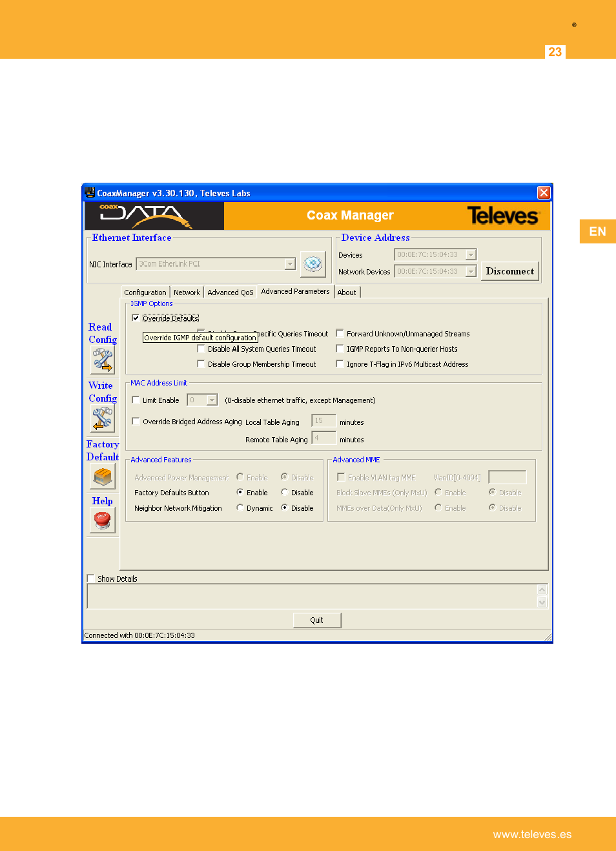This screenshot has height=851, width=616.
Task: Select Disable for Block Slave MMEs
Action: [x=492, y=492]
